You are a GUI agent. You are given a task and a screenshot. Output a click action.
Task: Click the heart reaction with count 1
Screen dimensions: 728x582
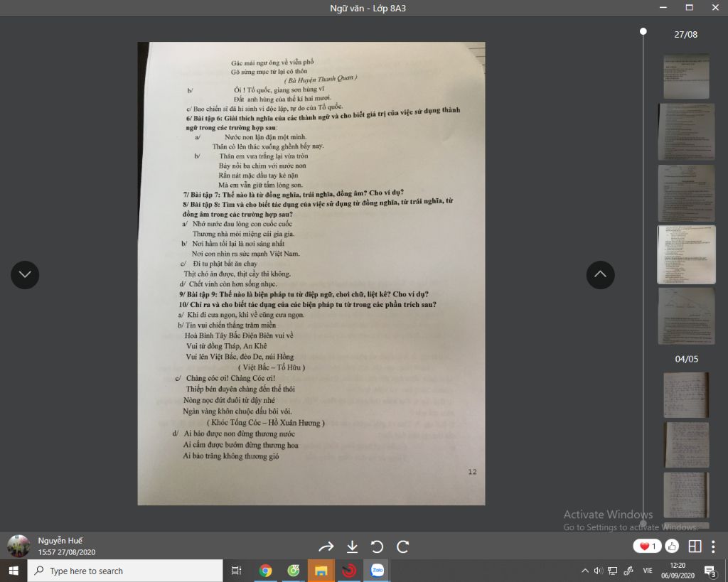point(647,546)
